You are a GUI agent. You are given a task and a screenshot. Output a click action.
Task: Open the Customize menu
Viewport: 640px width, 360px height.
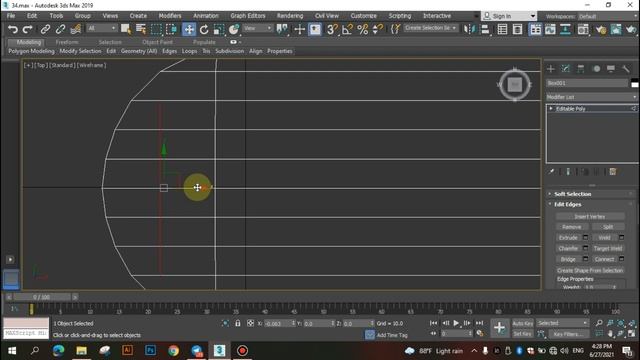pos(363,16)
